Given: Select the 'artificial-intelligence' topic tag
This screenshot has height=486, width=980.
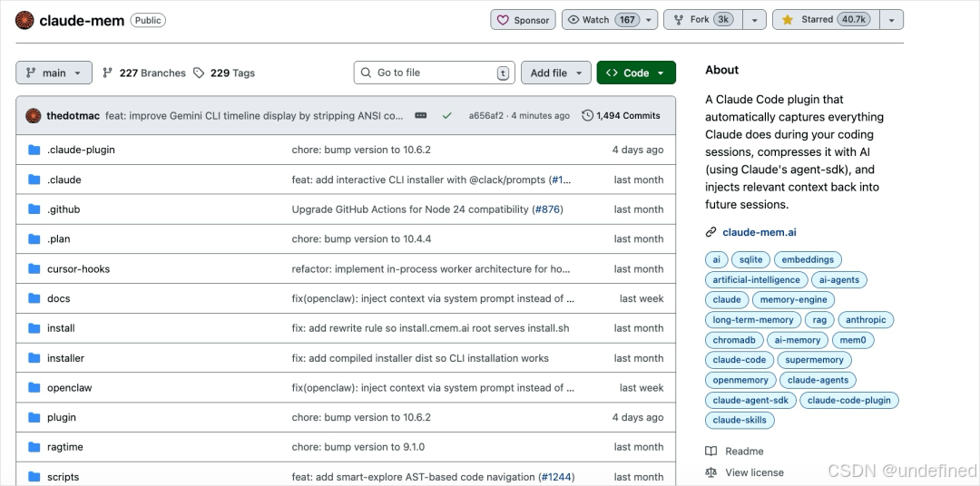Looking at the screenshot, I should point(756,280).
